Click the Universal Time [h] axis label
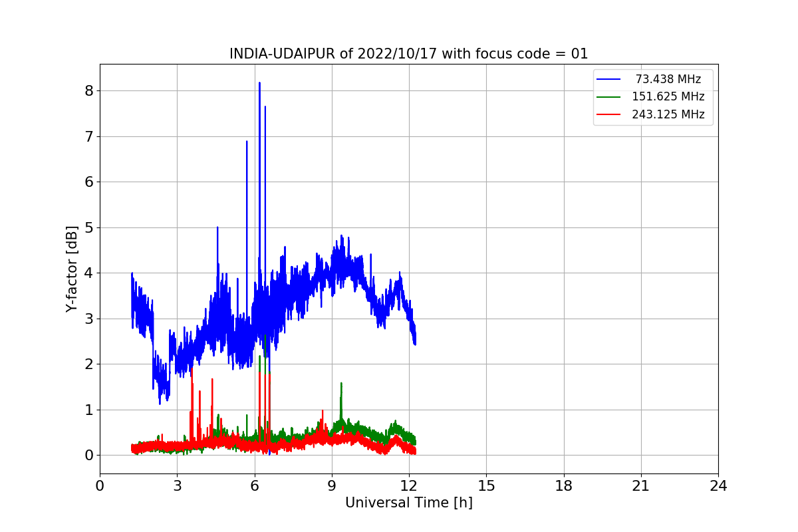The height and width of the screenshot is (532, 798). (409, 503)
